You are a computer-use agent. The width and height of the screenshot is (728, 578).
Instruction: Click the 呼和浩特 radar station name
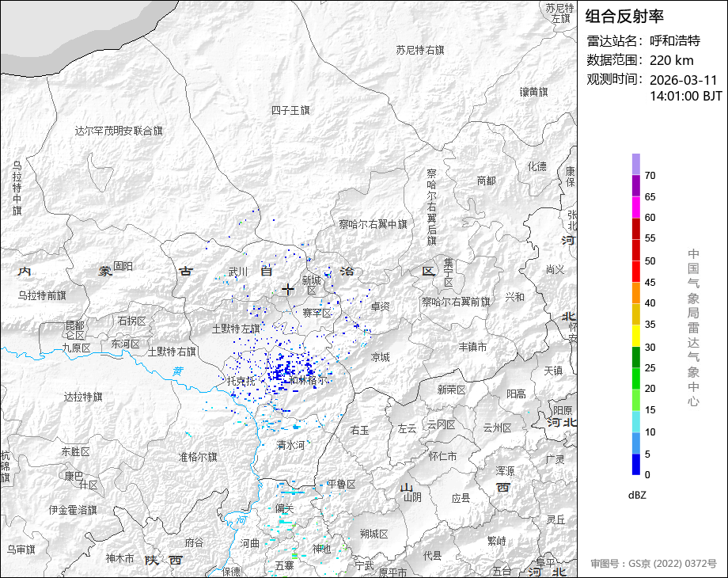coord(675,41)
